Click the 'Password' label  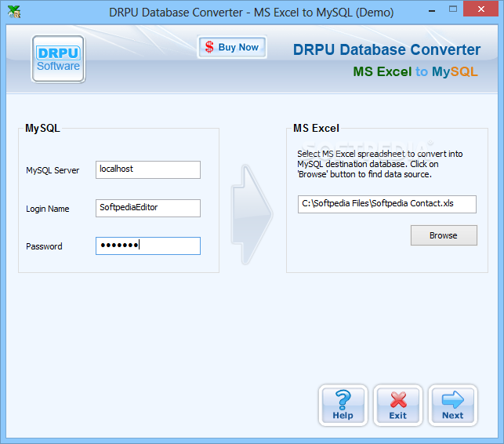pyautogui.click(x=44, y=246)
